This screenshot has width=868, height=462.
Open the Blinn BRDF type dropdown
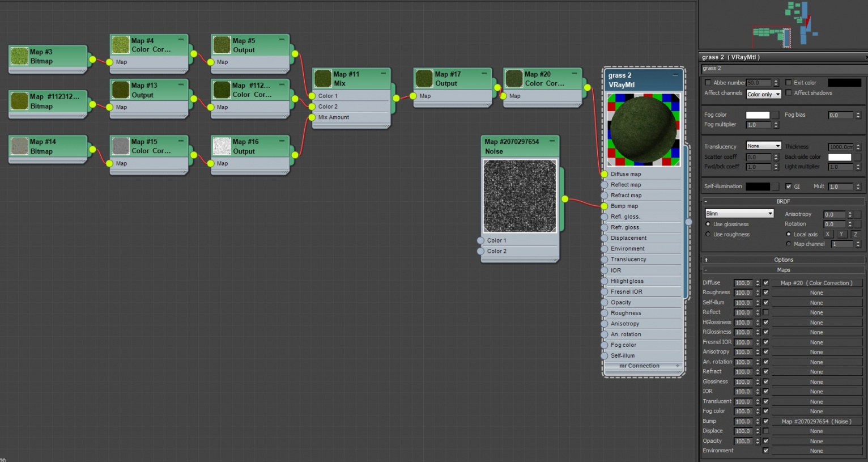tap(739, 213)
